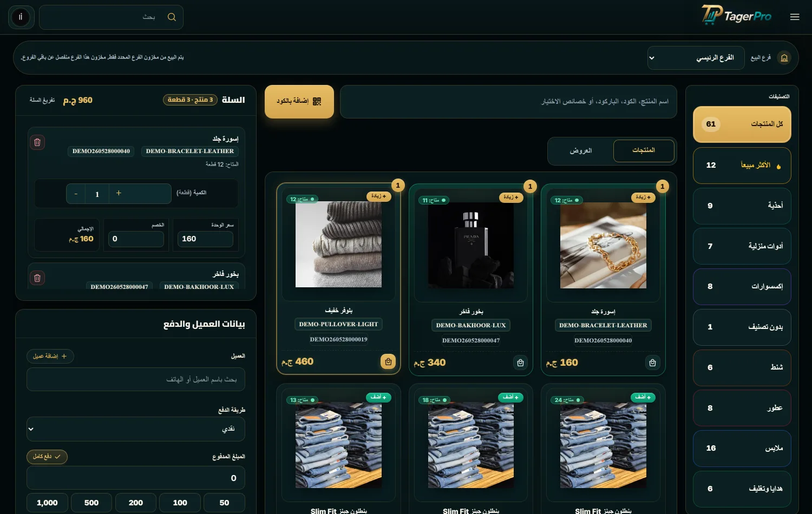
Task: Click the search magnifier icon in top bar
Action: tap(172, 17)
